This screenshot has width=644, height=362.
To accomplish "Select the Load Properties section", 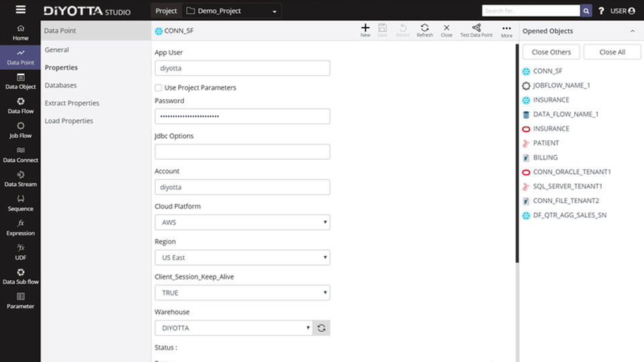I will (68, 121).
